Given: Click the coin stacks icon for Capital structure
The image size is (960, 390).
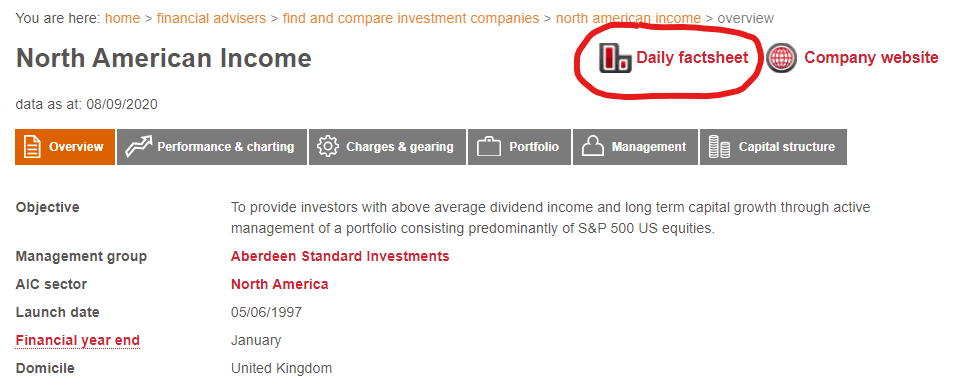Looking at the screenshot, I should [x=719, y=147].
